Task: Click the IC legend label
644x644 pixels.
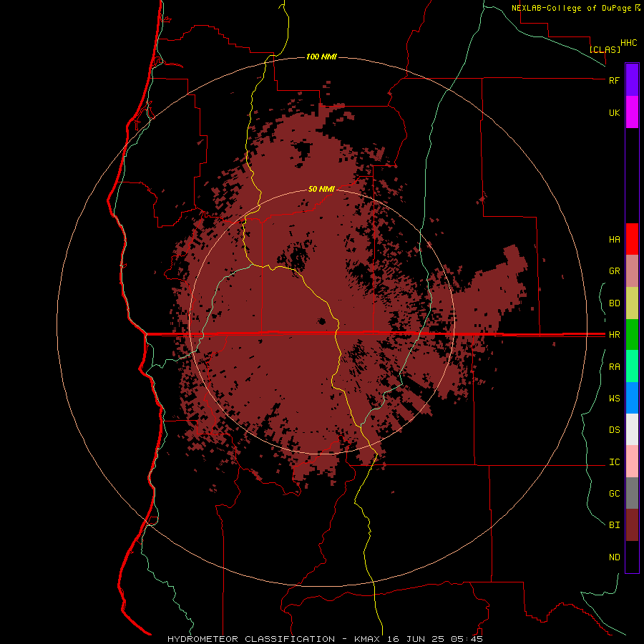Action: (614, 462)
